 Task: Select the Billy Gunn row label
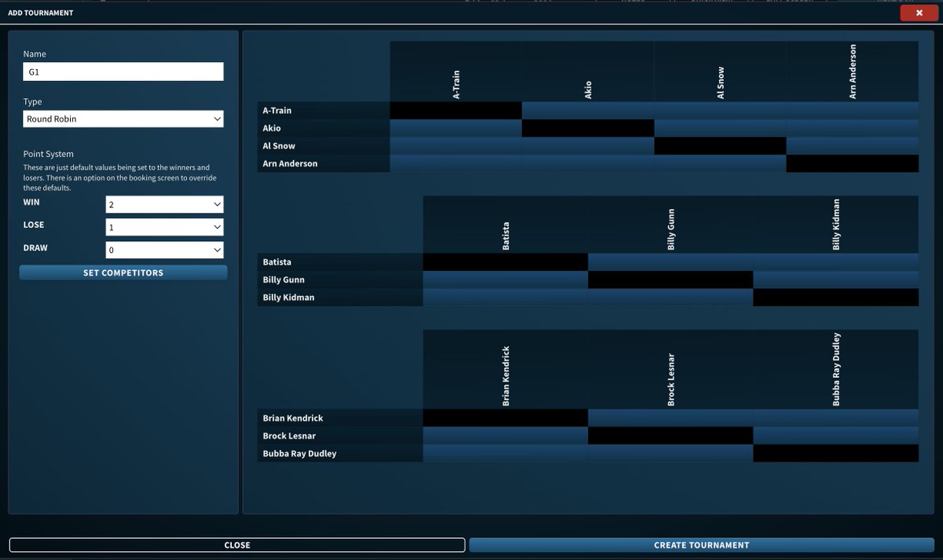(x=340, y=280)
